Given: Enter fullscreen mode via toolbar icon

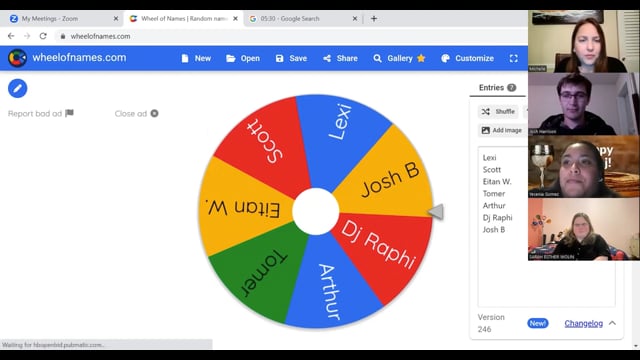Looking at the screenshot, I should [513, 58].
